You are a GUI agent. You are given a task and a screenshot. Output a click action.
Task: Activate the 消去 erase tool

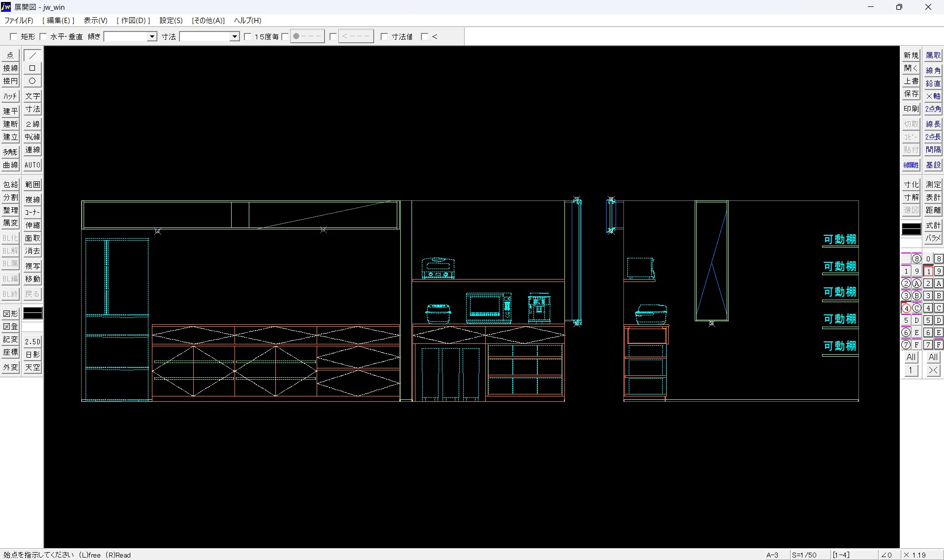[x=32, y=251]
